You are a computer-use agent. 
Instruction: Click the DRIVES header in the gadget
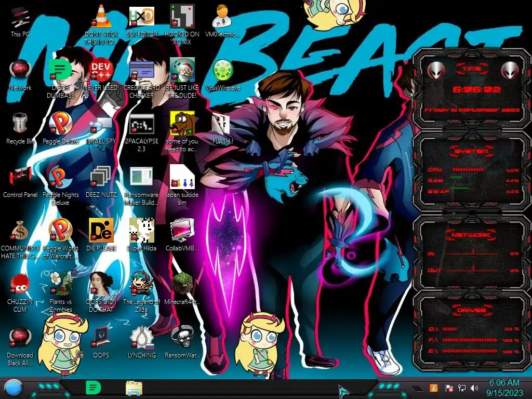click(x=471, y=310)
